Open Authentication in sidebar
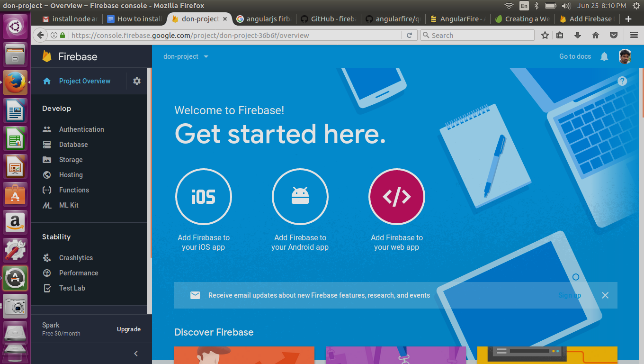 pos(81,129)
